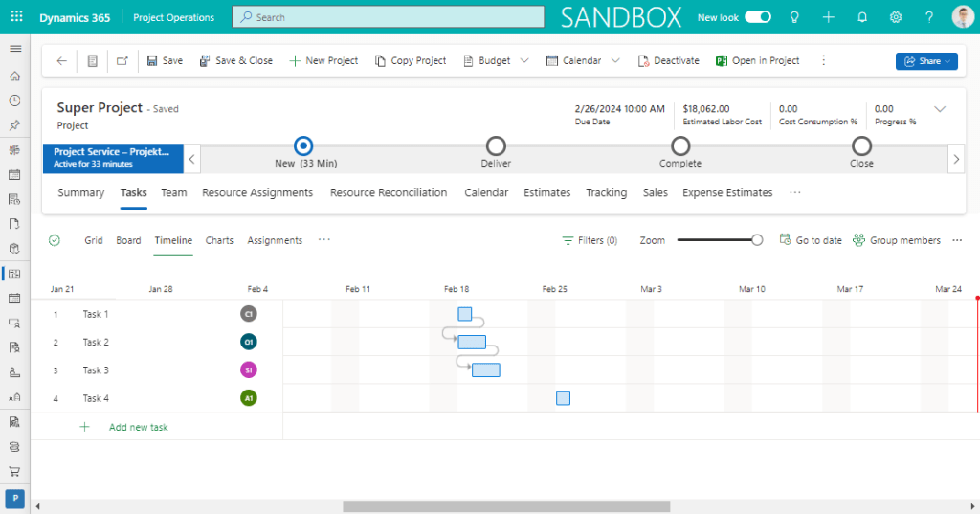The width and height of the screenshot is (980, 514).
Task: Select the New stage circle
Action: pyautogui.click(x=303, y=145)
